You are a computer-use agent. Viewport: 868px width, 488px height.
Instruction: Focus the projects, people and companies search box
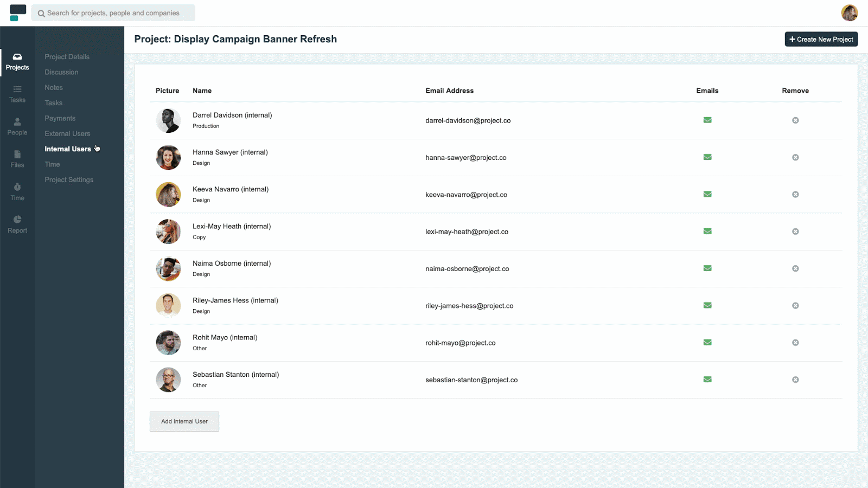(x=113, y=13)
